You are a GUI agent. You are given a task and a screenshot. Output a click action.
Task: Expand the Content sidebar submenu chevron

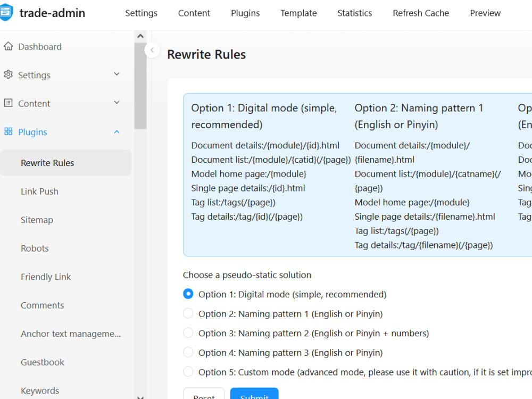(x=117, y=103)
